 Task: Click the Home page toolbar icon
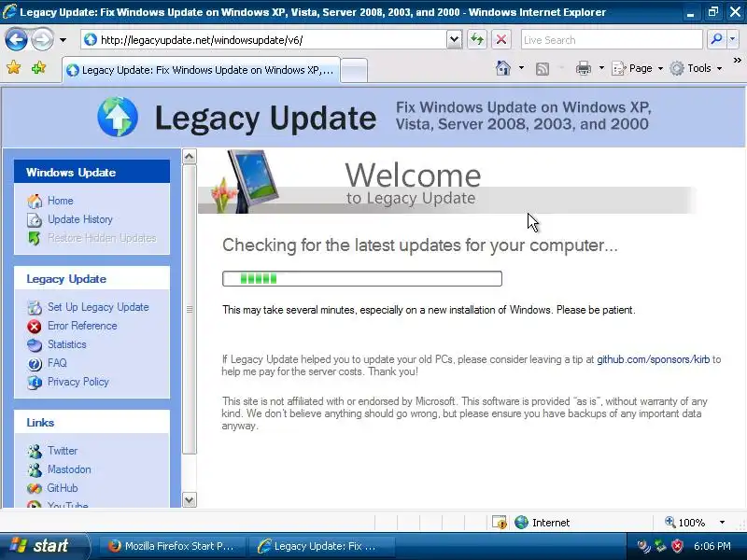click(x=503, y=68)
